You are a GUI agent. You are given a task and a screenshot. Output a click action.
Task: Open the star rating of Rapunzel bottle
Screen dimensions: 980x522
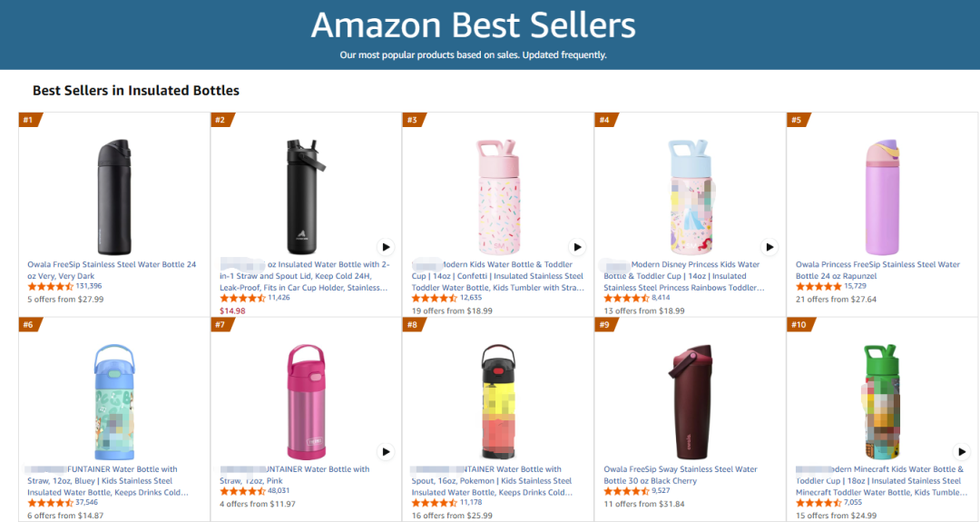818,286
